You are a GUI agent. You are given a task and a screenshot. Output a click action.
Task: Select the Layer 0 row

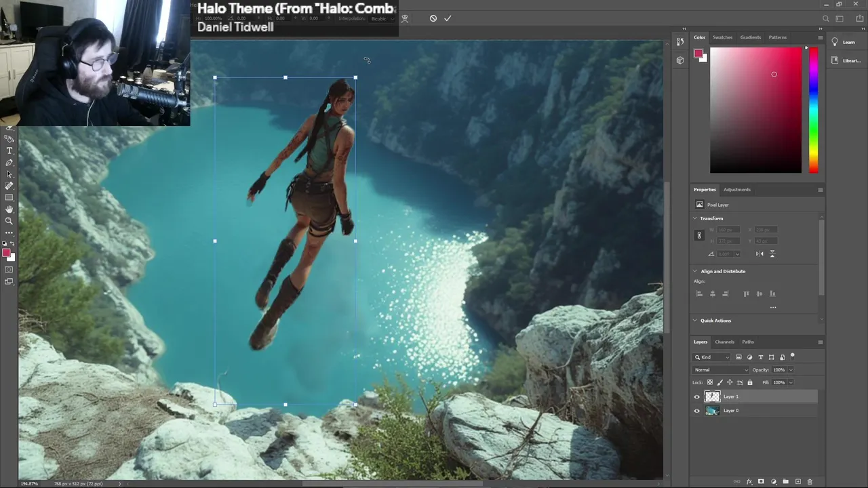click(754, 411)
